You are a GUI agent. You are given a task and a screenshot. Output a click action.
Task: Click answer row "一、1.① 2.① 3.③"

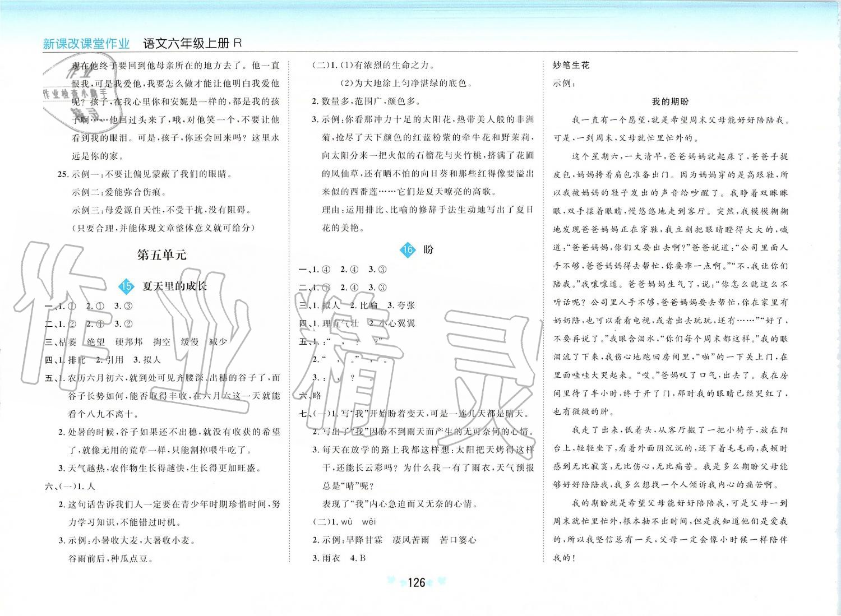coord(89,306)
